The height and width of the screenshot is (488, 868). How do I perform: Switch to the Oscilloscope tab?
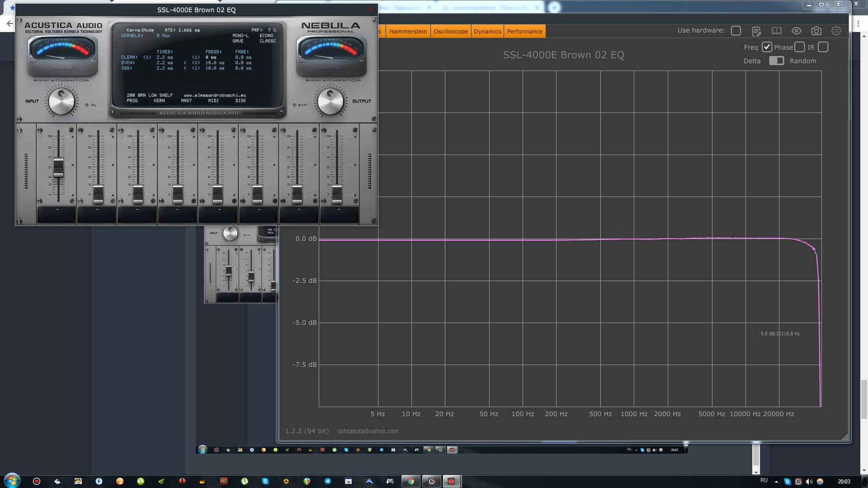451,31
